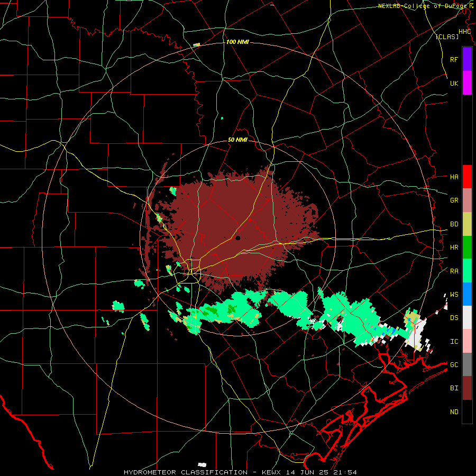Pick the yellow BD legend swatch
This screenshot has width=476, height=476.
467,224
